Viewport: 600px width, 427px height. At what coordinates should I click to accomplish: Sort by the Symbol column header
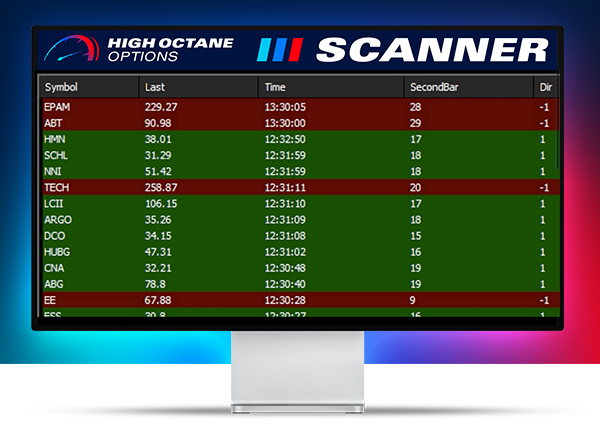pyautogui.click(x=61, y=87)
